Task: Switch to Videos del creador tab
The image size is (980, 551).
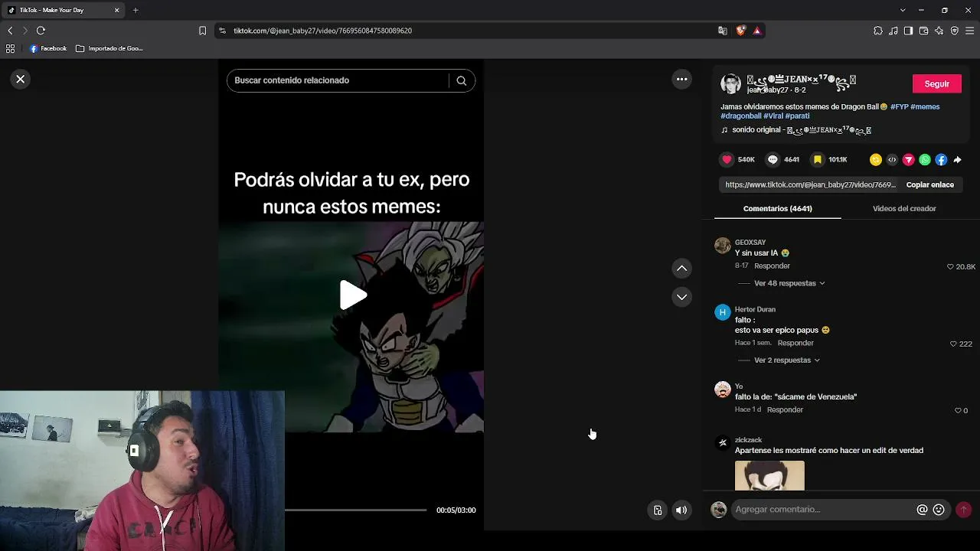Action: pyautogui.click(x=904, y=208)
